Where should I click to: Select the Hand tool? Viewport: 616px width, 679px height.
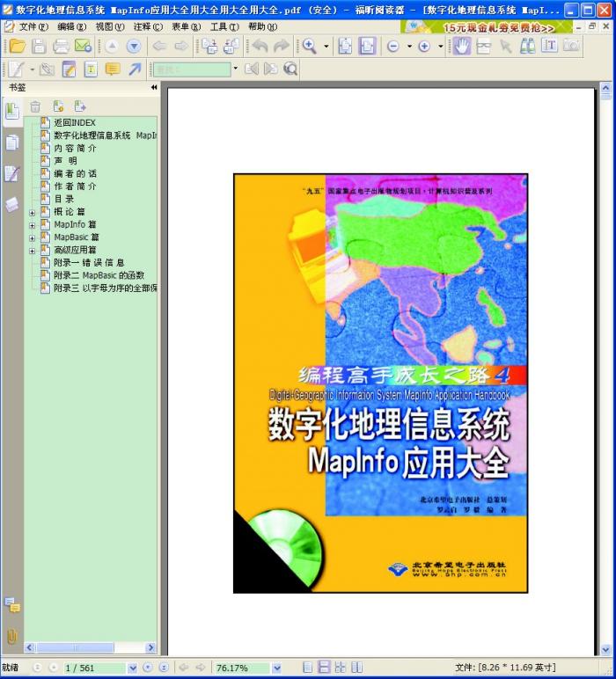(x=461, y=47)
